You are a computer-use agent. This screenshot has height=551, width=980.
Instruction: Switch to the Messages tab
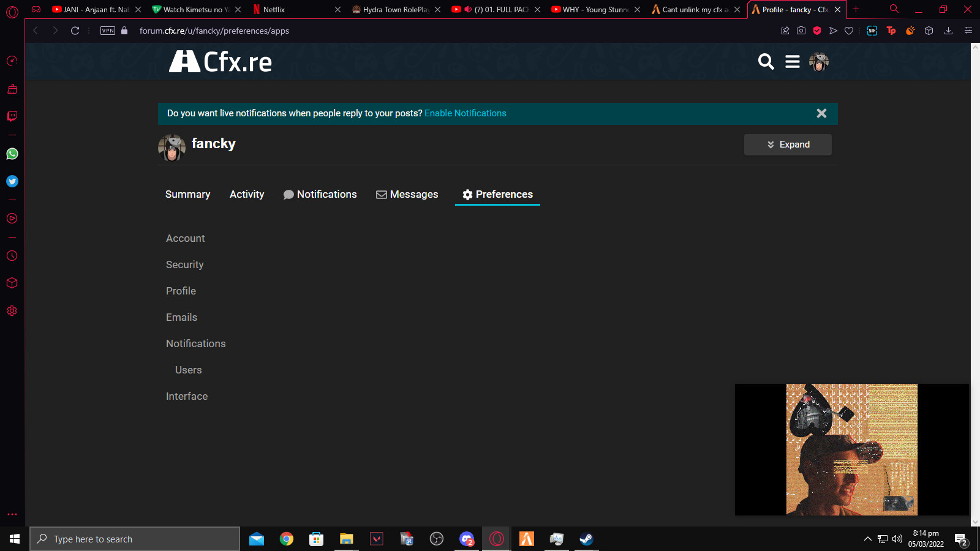point(407,194)
